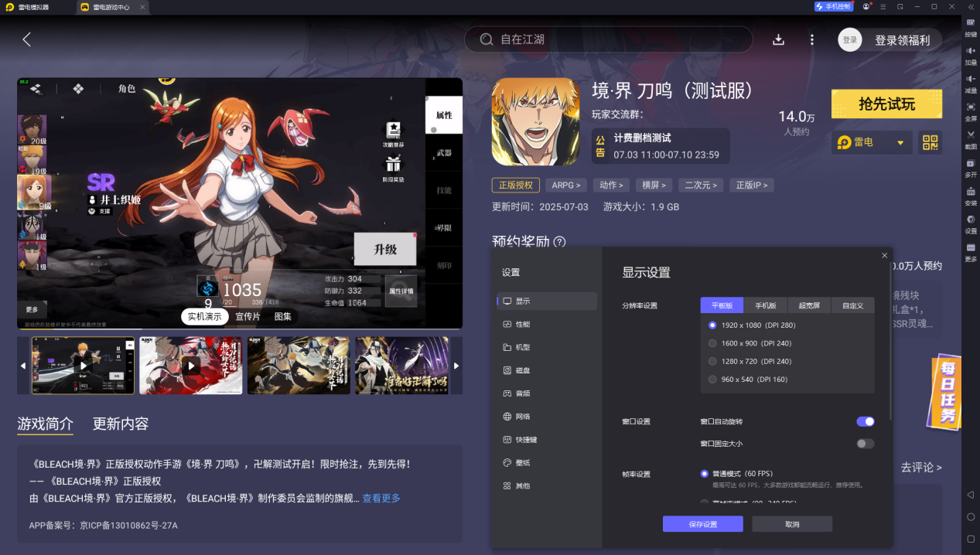This screenshot has height=555, width=980.
Task: Click the Android back triangle at bottom right
Action: coord(971,494)
